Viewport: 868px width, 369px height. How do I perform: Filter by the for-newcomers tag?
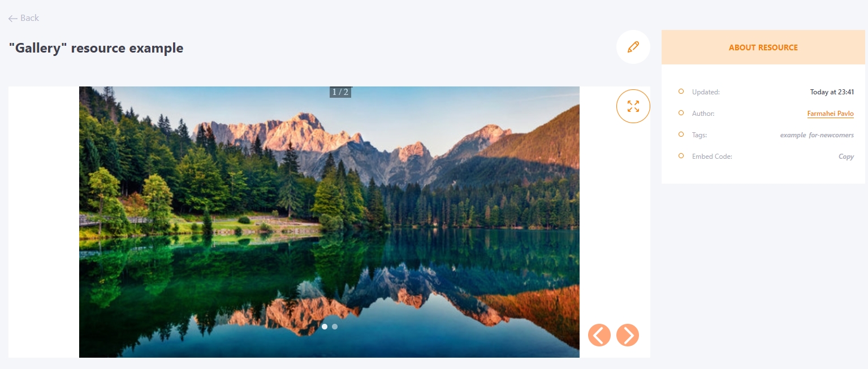(832, 135)
